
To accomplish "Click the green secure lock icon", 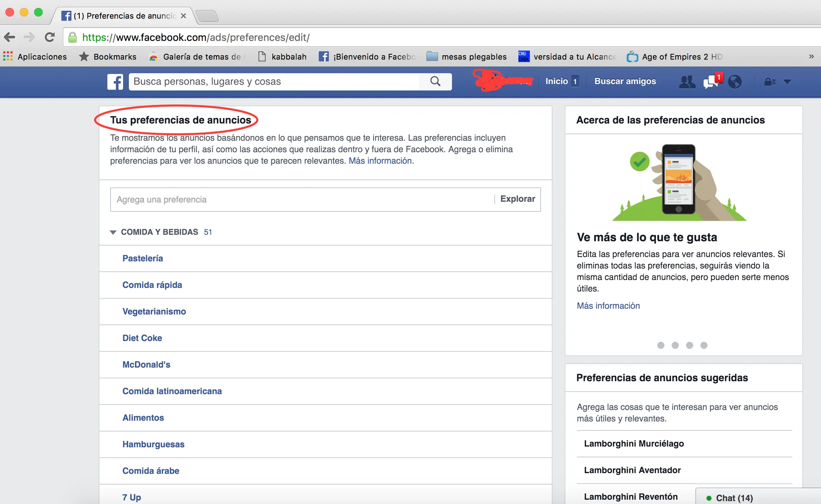I will (73, 37).
